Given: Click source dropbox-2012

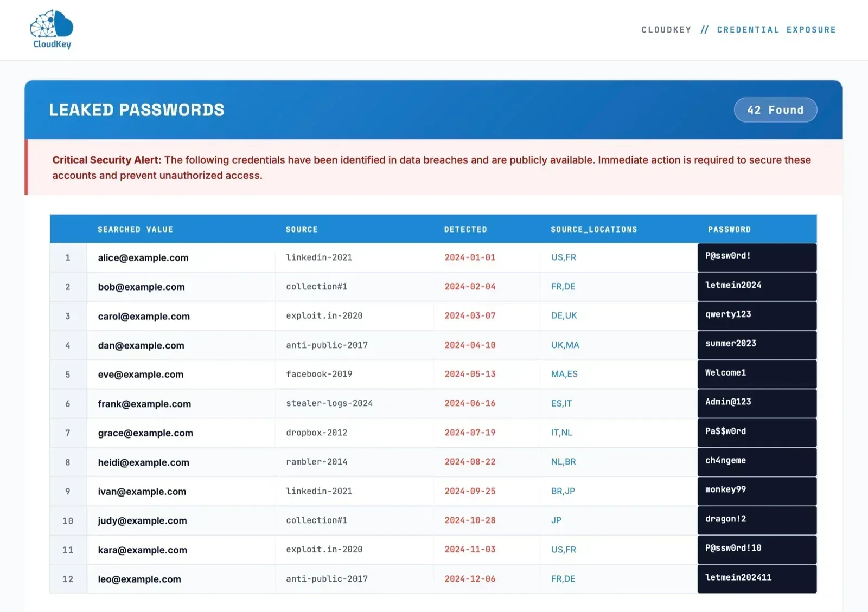Looking at the screenshot, I should (316, 433).
